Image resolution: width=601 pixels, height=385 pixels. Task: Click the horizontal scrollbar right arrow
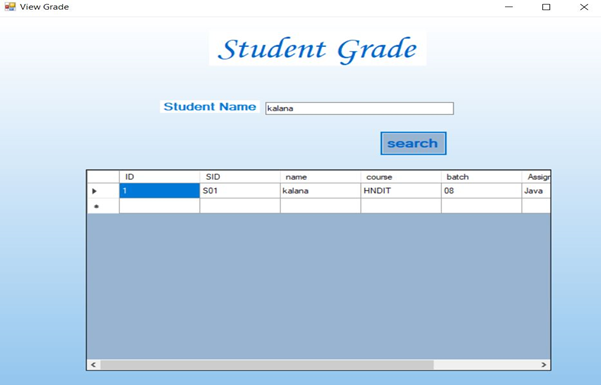click(544, 365)
